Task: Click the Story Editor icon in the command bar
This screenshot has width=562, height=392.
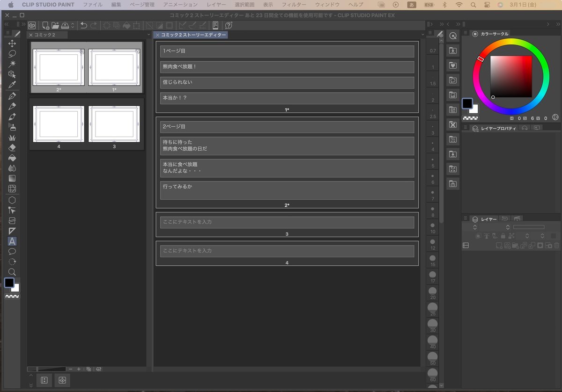Action: click(215, 25)
